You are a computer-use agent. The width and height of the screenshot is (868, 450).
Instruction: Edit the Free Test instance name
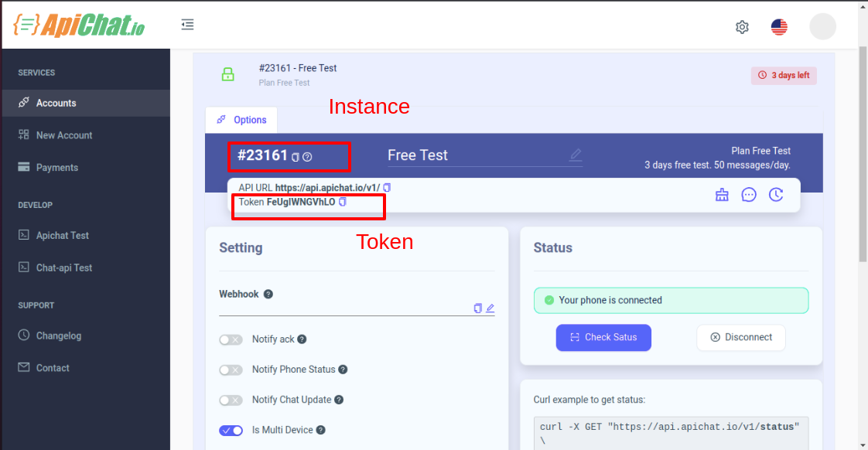tap(576, 155)
